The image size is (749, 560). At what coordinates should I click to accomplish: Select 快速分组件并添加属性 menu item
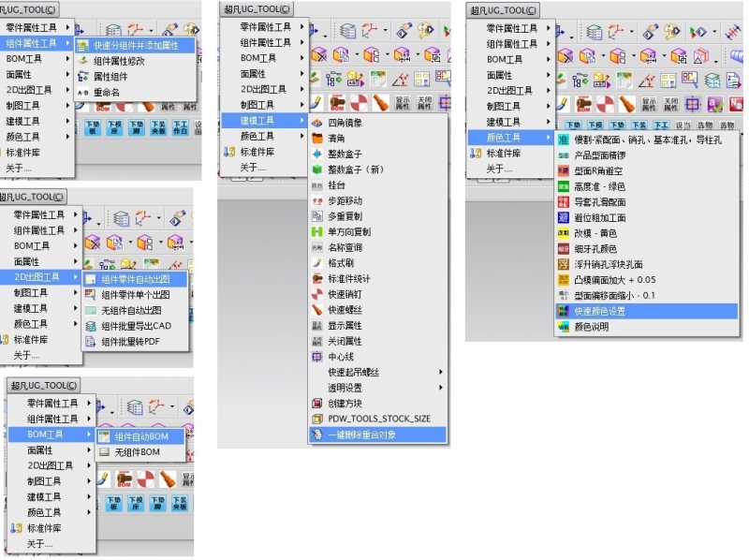[135, 45]
